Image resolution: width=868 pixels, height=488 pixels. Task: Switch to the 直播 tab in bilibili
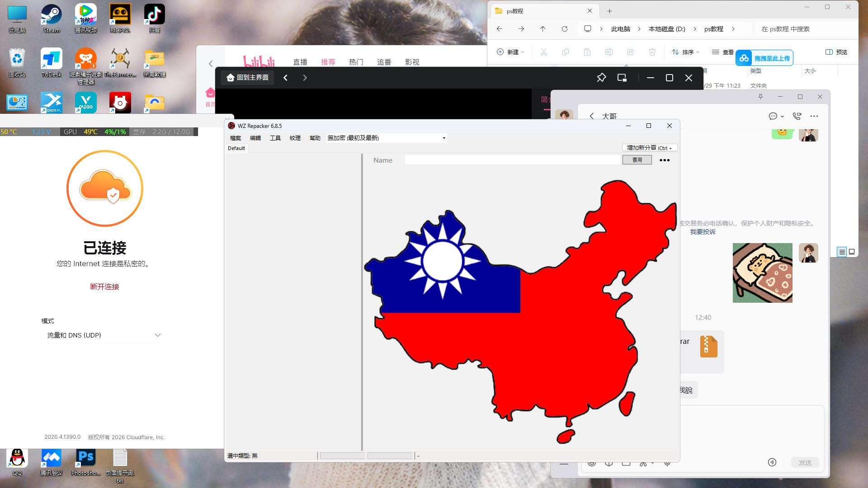[x=300, y=62]
